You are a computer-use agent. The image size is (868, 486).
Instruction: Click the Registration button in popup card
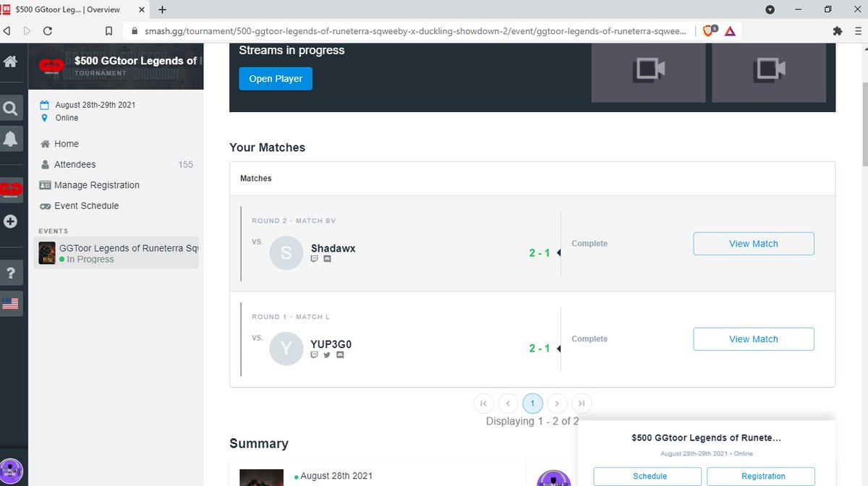pos(762,476)
